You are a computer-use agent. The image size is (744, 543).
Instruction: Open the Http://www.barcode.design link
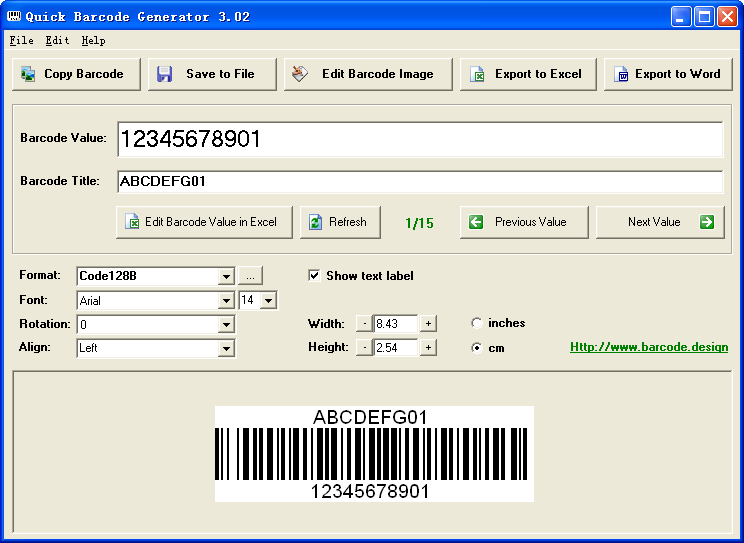[649, 347]
